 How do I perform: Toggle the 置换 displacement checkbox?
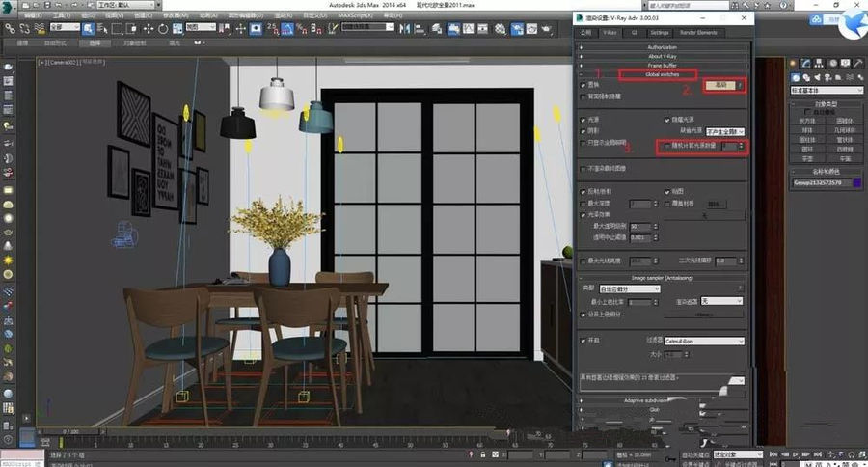click(x=583, y=85)
